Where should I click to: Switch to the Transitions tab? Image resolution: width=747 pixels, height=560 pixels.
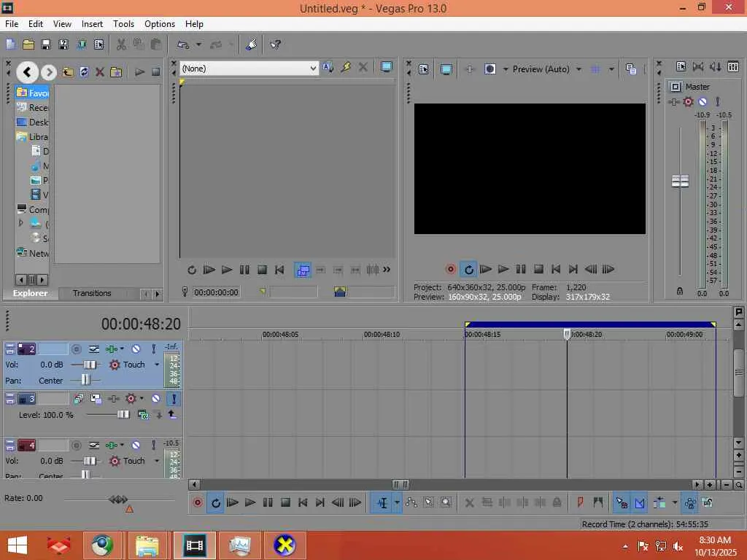click(92, 293)
